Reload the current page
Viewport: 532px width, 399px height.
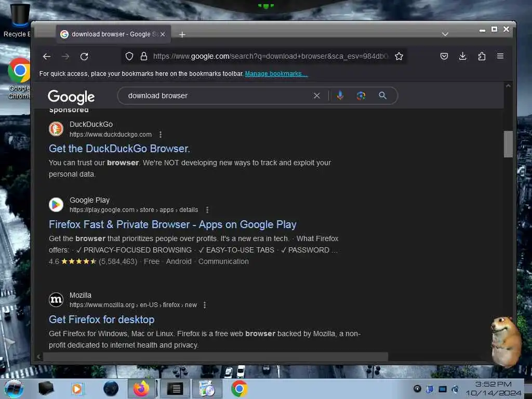(x=84, y=56)
